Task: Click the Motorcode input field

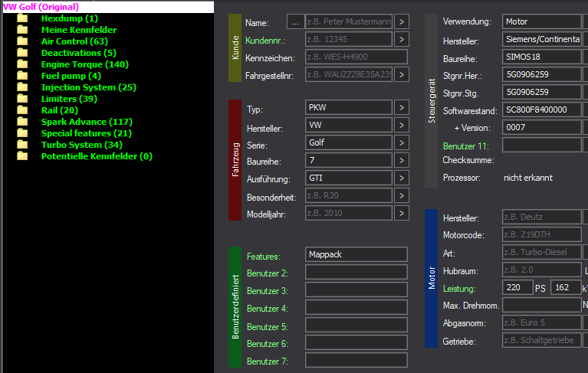Action: coord(542,234)
